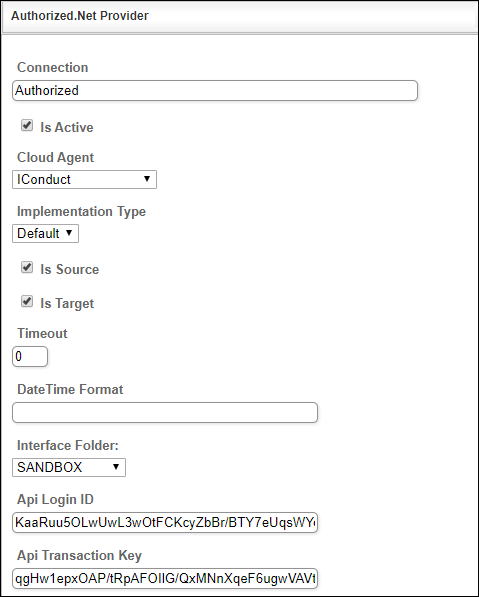This screenshot has width=479, height=597.
Task: Click the Timeout input field
Action: tap(30, 357)
